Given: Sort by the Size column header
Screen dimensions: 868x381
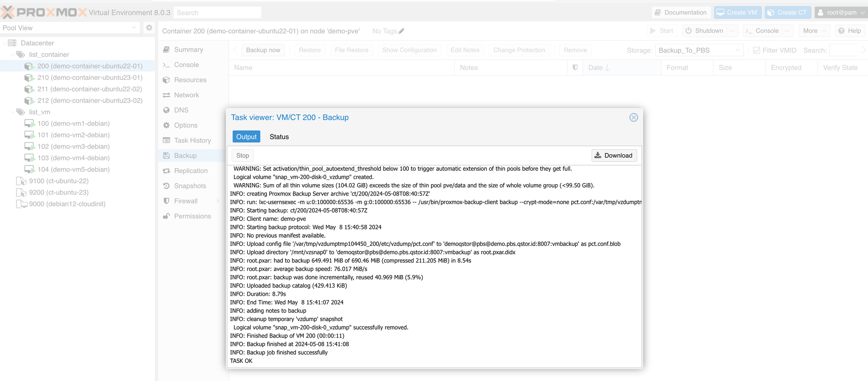Looking at the screenshot, I should click(739, 67).
